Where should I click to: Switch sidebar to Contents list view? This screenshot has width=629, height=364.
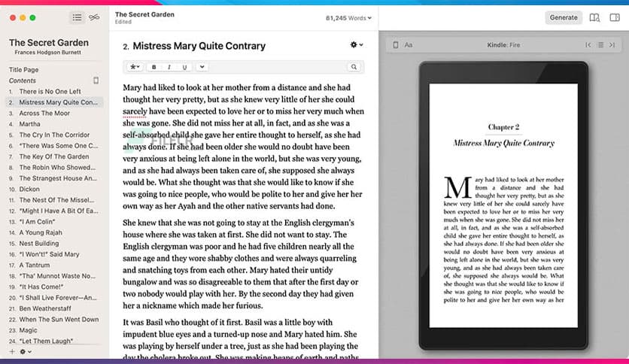pos(77,17)
